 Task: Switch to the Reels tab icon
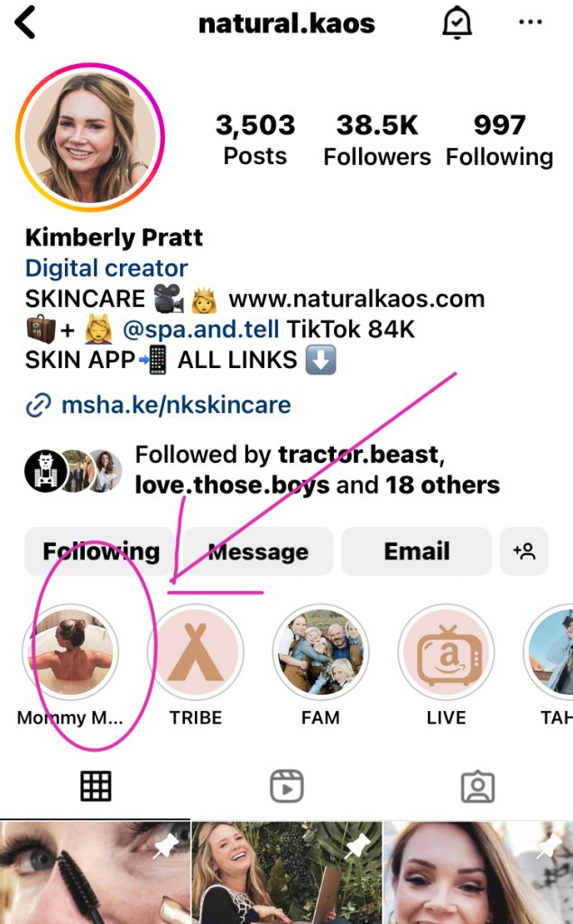tap(287, 786)
